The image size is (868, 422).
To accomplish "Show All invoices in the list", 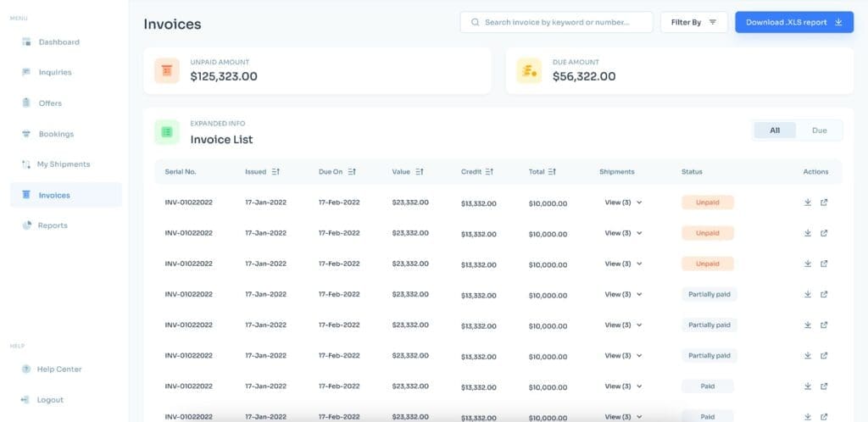I will point(775,130).
